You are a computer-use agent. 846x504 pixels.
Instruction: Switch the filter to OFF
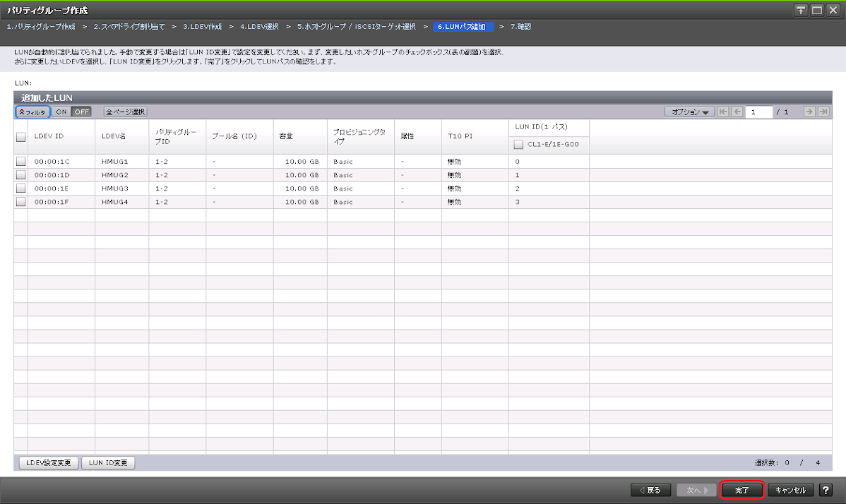pyautogui.click(x=81, y=112)
